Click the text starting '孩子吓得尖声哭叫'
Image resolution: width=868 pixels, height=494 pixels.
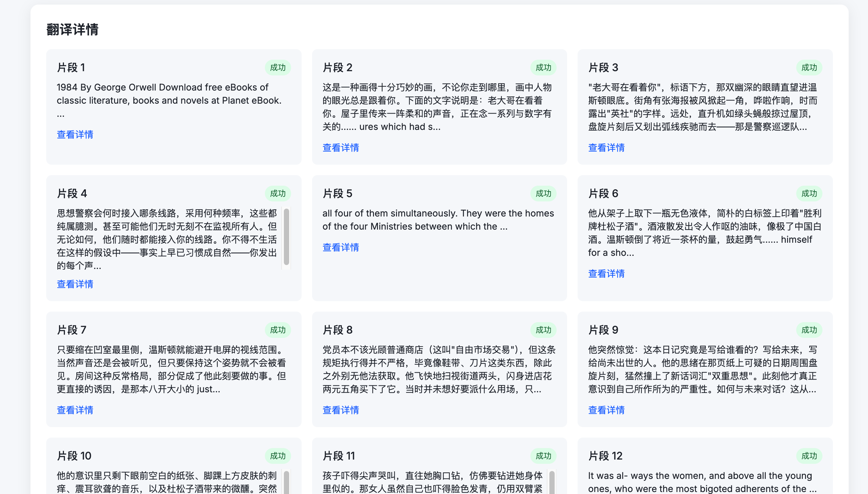pyautogui.click(x=433, y=482)
